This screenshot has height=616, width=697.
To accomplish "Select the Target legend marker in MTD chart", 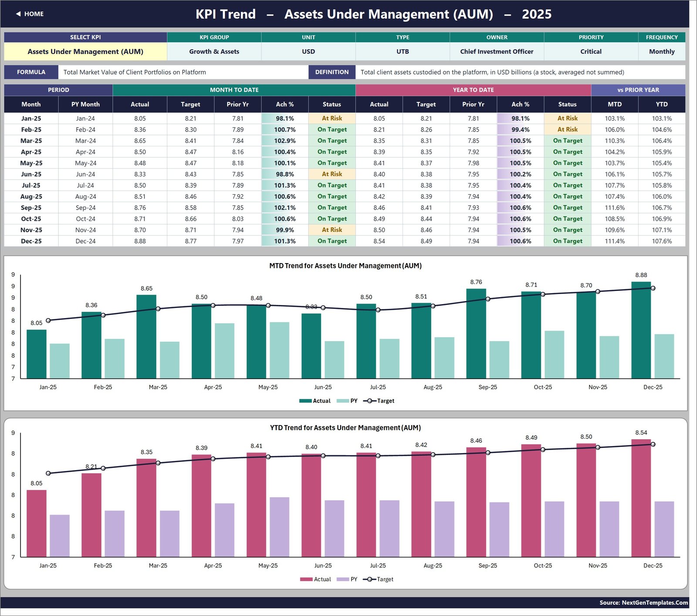I will [369, 401].
